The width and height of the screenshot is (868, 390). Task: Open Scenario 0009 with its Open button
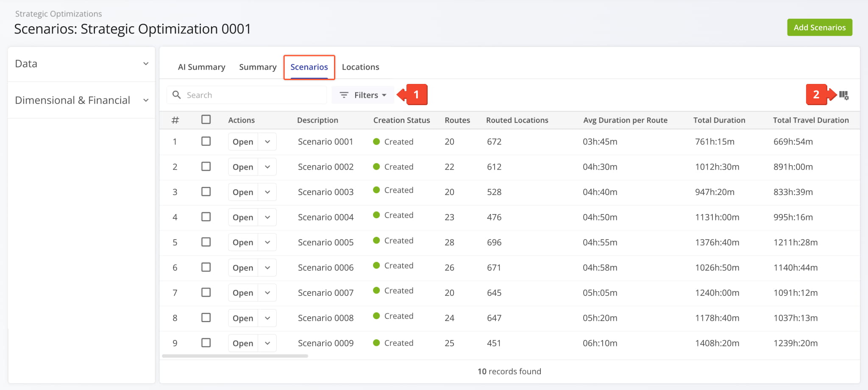[x=243, y=343]
